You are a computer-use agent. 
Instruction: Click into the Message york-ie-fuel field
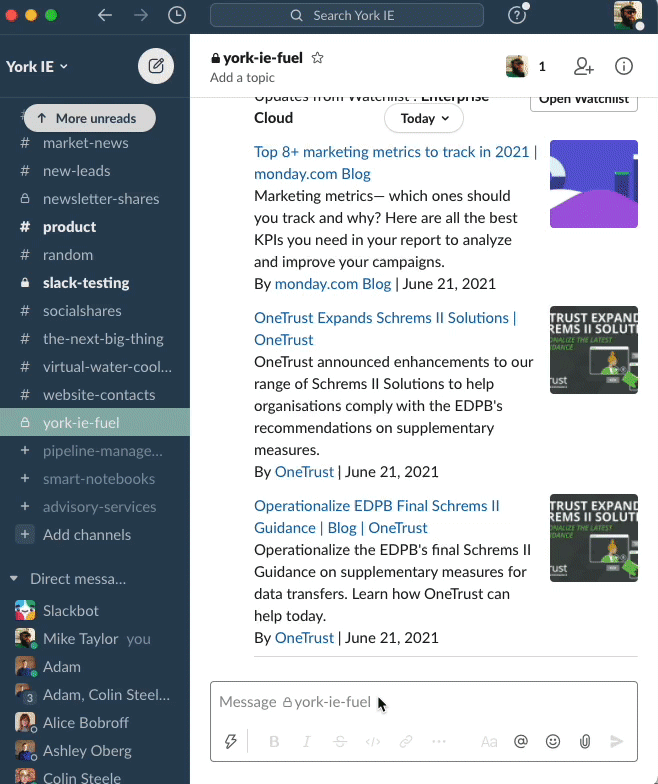point(424,702)
